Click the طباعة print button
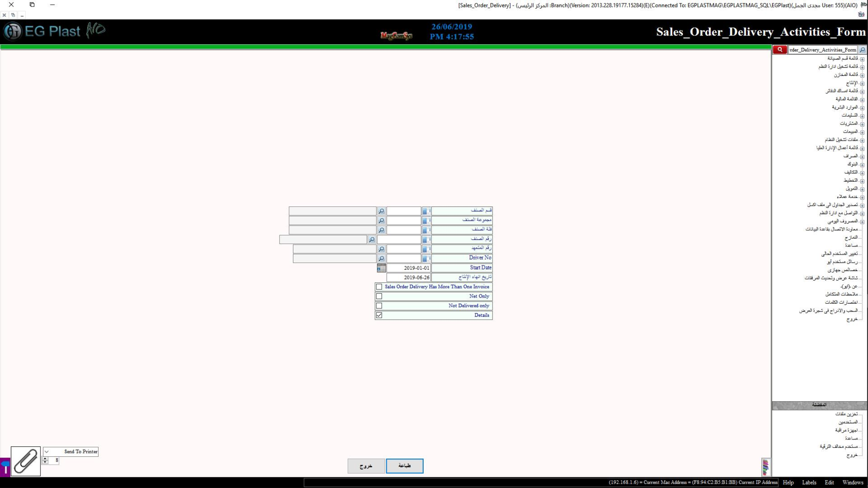Screen dimensions: 868x488 404,466
